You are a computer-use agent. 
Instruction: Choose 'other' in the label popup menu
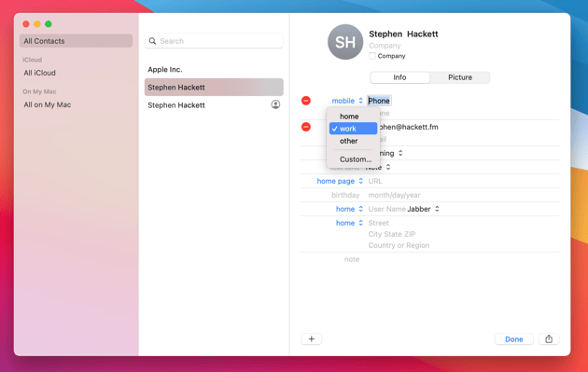click(353, 141)
